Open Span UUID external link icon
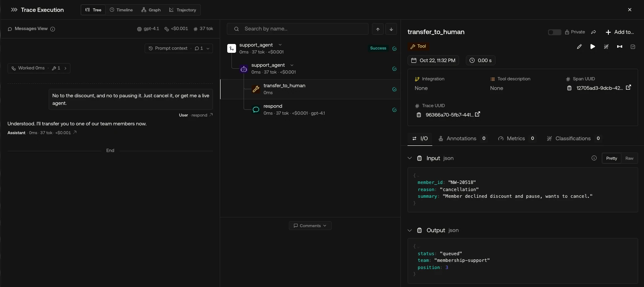Screen dimensions: 644x287 pyautogui.click(x=628, y=88)
